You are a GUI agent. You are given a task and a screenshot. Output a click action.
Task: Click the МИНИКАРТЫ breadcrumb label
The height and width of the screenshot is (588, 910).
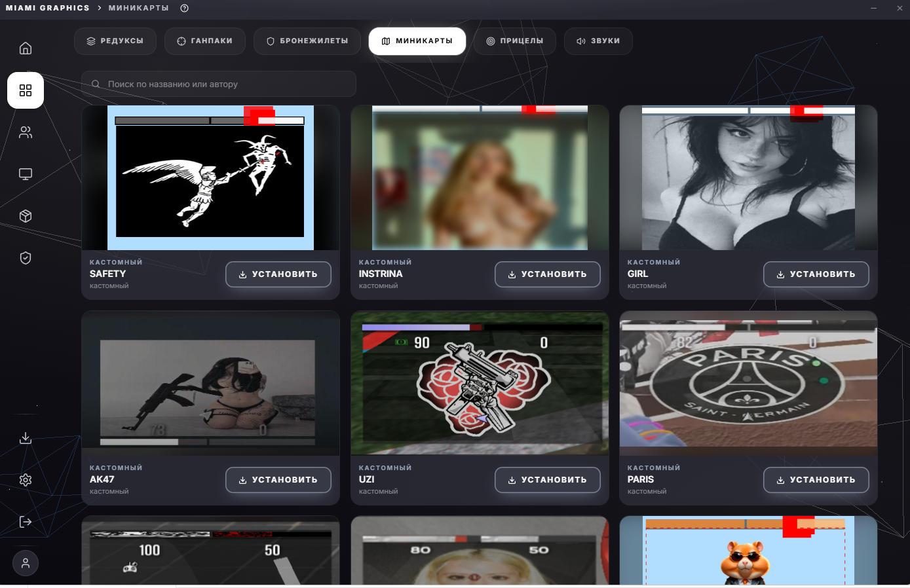tap(138, 8)
